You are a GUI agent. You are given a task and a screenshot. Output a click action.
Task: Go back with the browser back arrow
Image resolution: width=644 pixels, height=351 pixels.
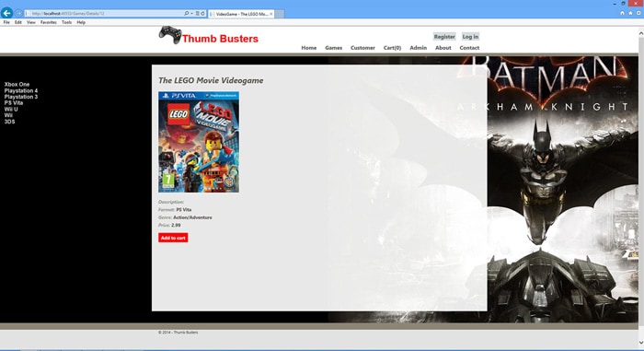6,13
